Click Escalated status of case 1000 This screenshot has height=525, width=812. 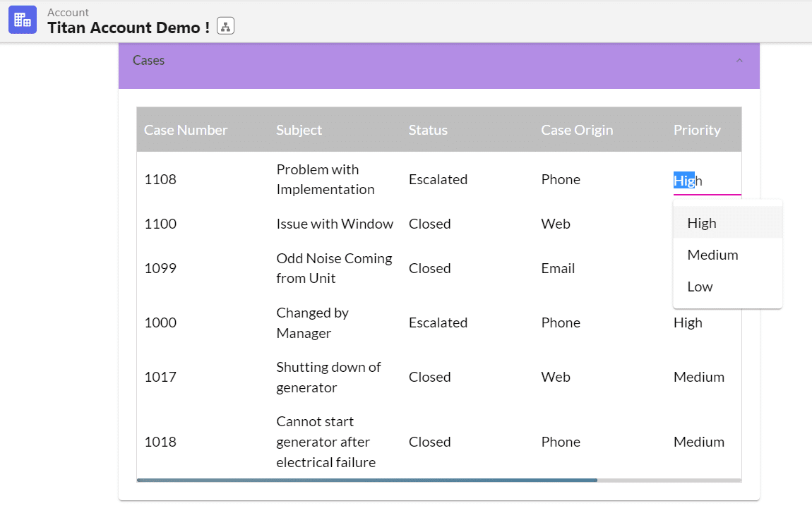(x=438, y=322)
